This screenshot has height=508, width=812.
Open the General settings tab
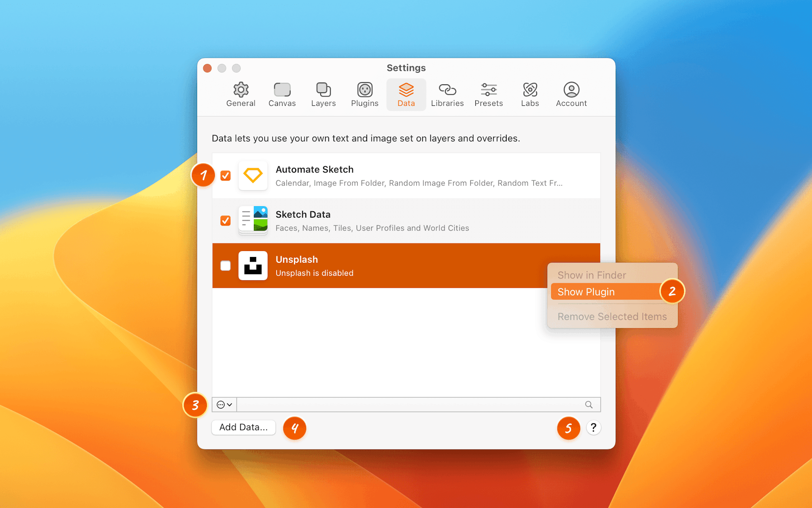click(x=241, y=95)
